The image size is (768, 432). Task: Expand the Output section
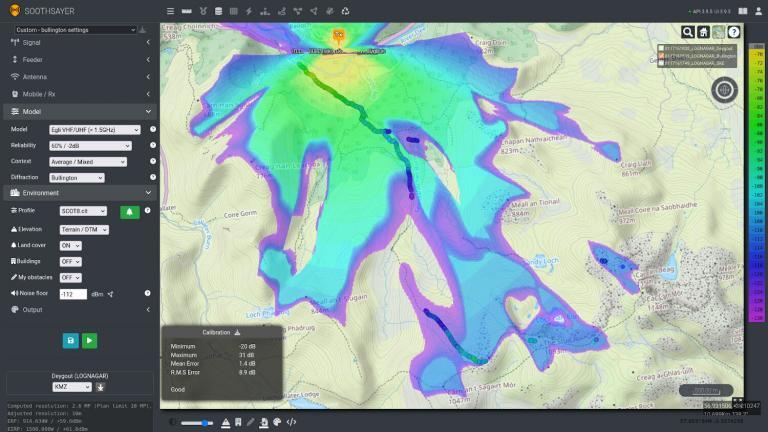[80, 310]
